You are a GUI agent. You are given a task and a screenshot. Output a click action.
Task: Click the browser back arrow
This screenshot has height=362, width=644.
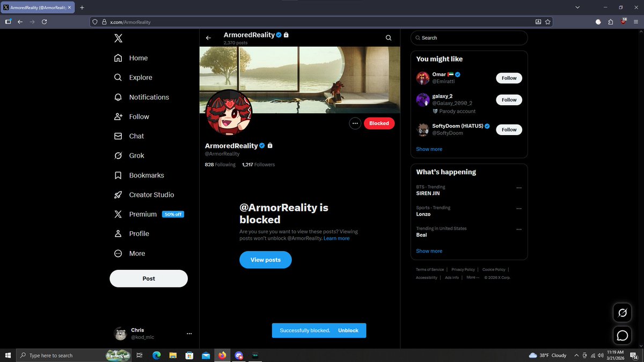tap(20, 22)
